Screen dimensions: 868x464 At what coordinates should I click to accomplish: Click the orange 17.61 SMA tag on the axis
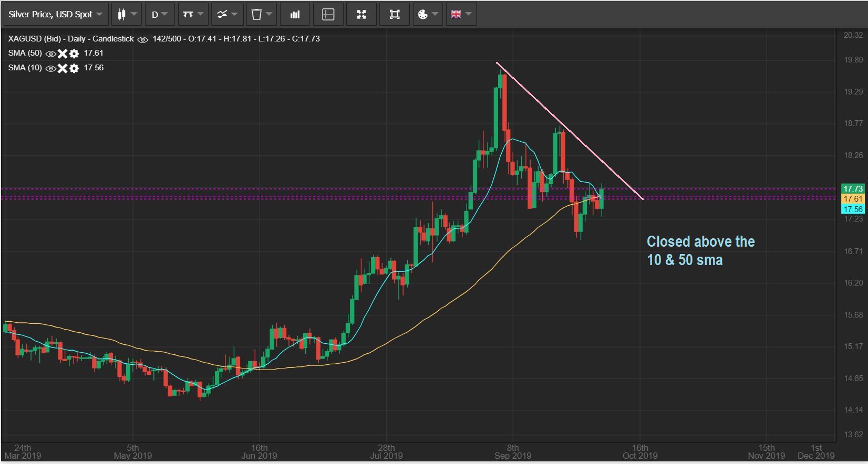click(853, 199)
